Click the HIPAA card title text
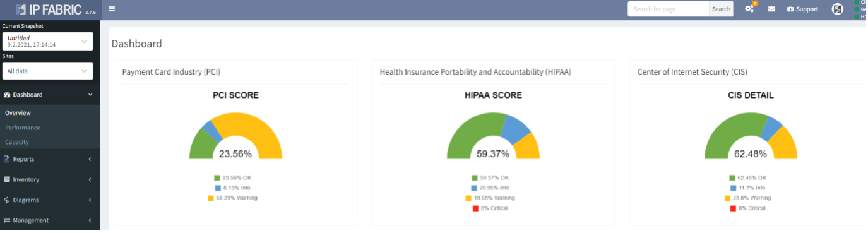 pos(475,72)
